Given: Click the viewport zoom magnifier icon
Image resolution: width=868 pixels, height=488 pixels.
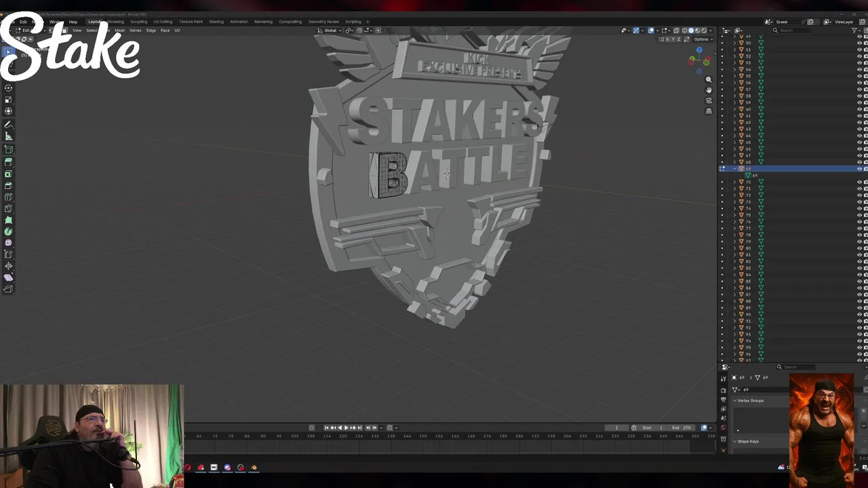Looking at the screenshot, I should 709,79.
